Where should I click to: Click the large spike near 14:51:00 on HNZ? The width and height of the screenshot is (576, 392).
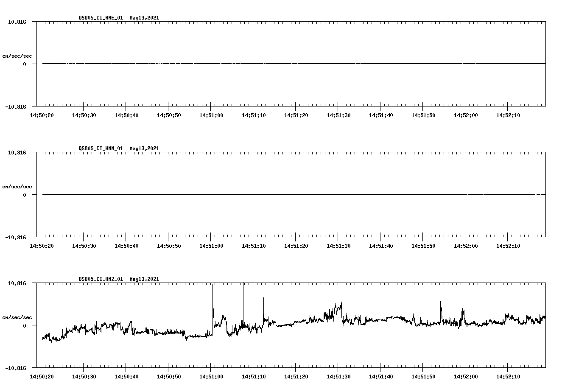[x=213, y=297]
